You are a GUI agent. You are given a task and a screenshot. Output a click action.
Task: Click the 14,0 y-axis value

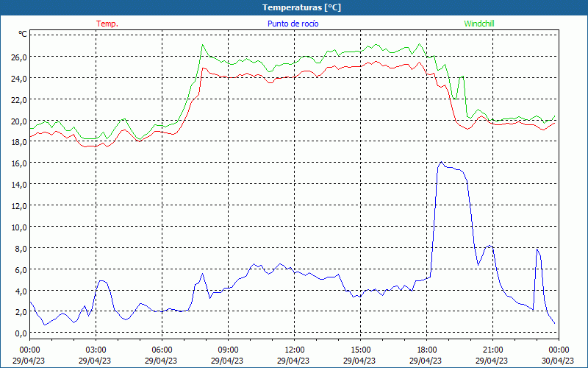(x=20, y=185)
